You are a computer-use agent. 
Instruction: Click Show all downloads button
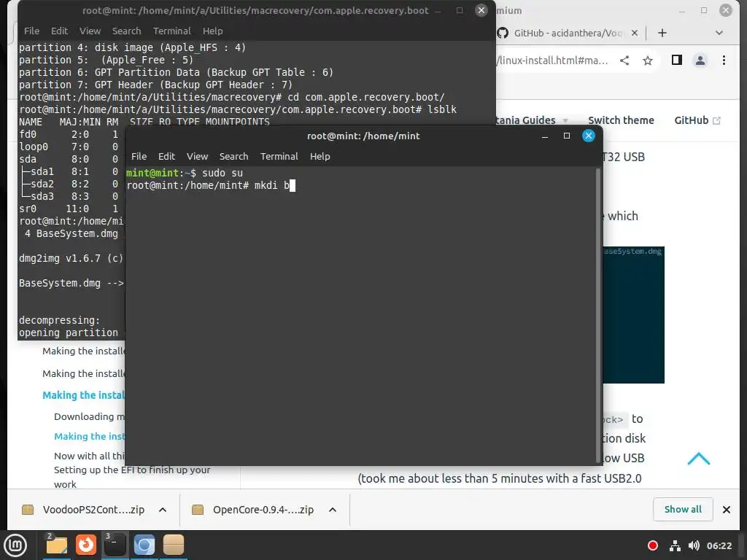click(683, 510)
